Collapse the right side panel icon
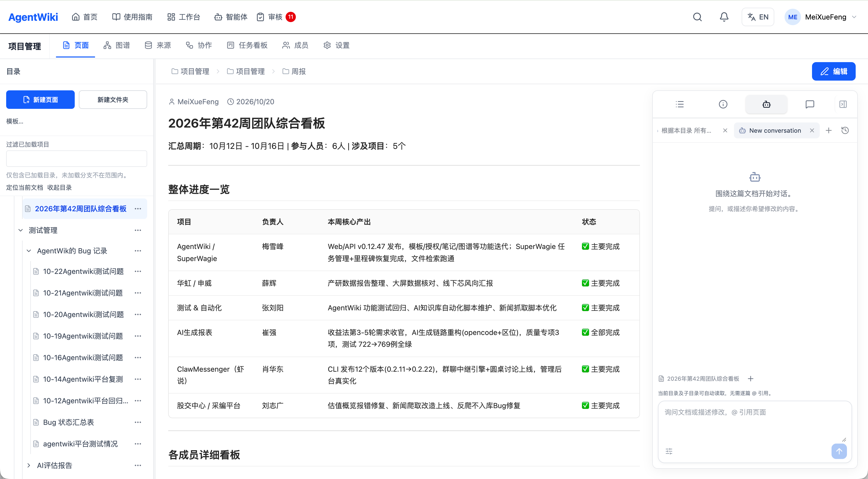Viewport: 868px width, 479px height. pyautogui.click(x=843, y=104)
